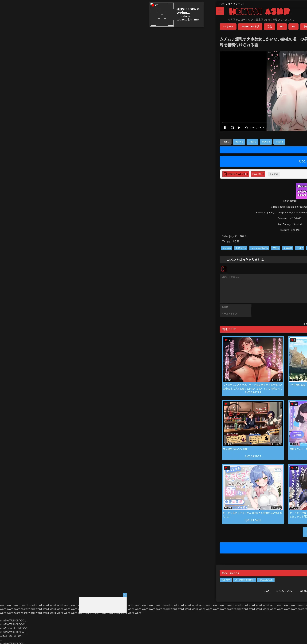Pause the audio playback
The image size is (307, 644).
coord(225,127)
